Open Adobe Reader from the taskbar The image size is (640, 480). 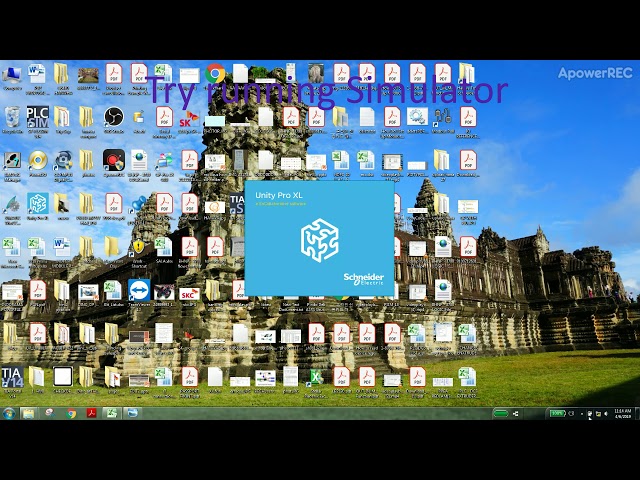(x=91, y=413)
